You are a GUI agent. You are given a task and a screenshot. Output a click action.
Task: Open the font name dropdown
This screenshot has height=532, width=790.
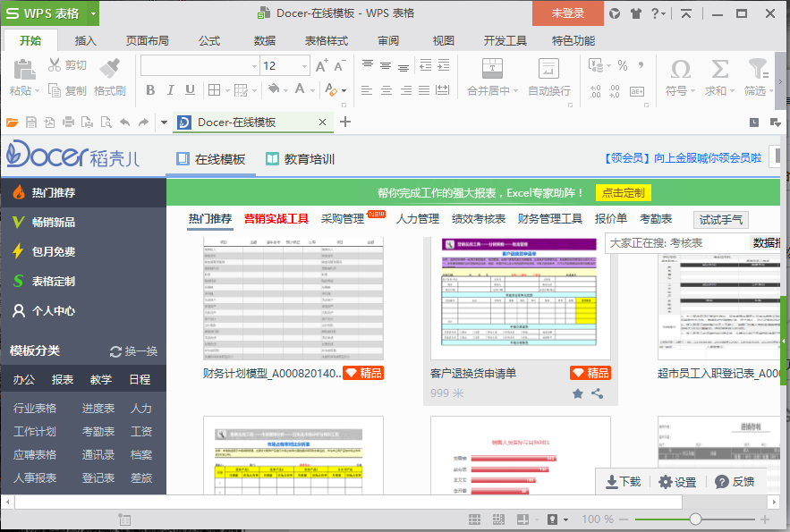pyautogui.click(x=253, y=66)
